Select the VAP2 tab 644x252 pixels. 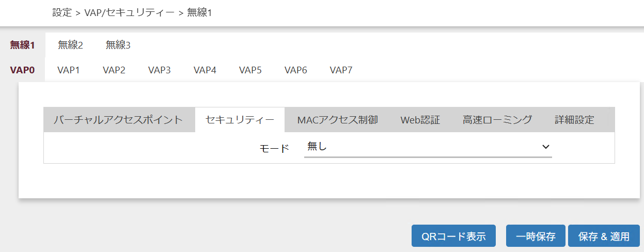pyautogui.click(x=114, y=70)
